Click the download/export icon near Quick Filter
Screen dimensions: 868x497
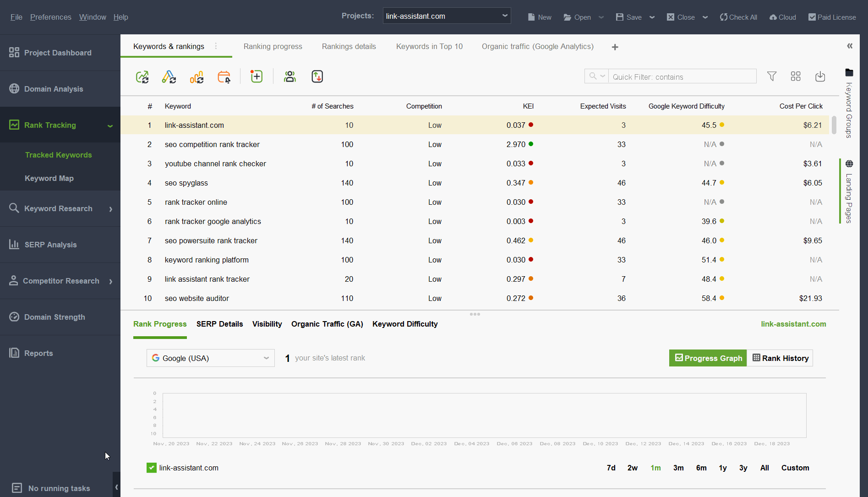pos(820,77)
